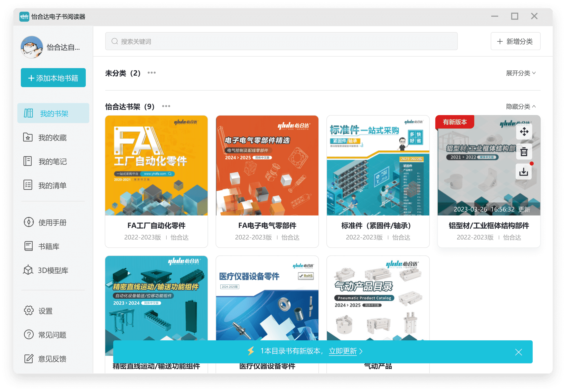The height and width of the screenshot is (392, 566).
Task: Open 我的清单 list page
Action: click(x=52, y=185)
